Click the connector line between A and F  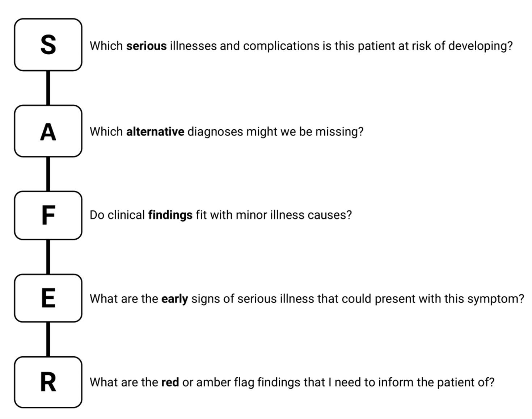pyautogui.click(x=48, y=174)
